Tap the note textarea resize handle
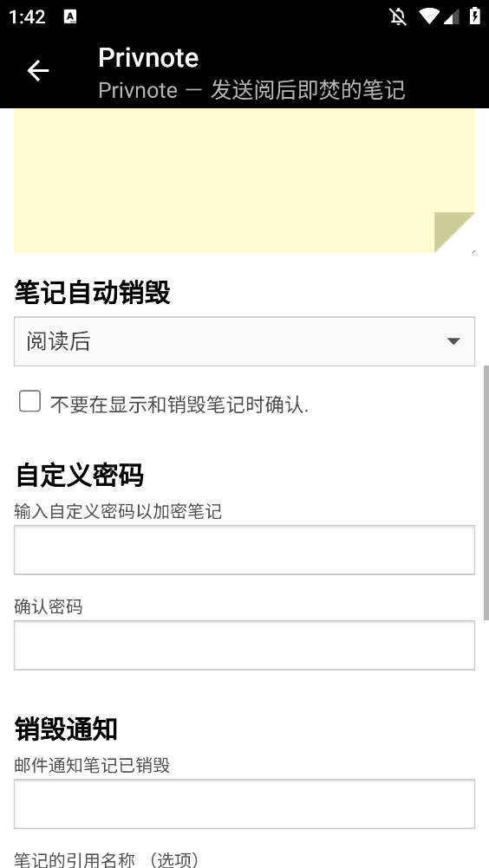Screen dimensions: 489x868 click(x=473, y=250)
